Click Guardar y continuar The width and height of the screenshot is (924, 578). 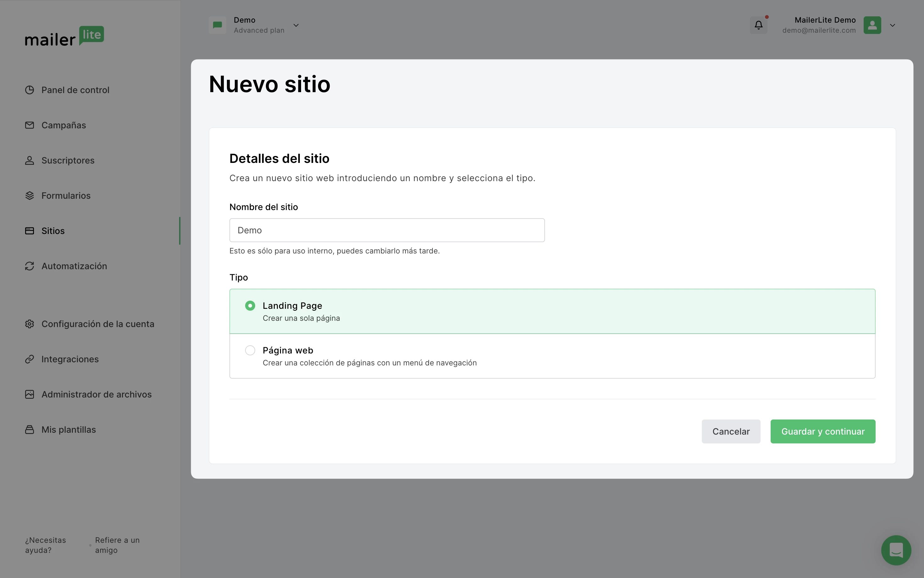[x=823, y=431]
